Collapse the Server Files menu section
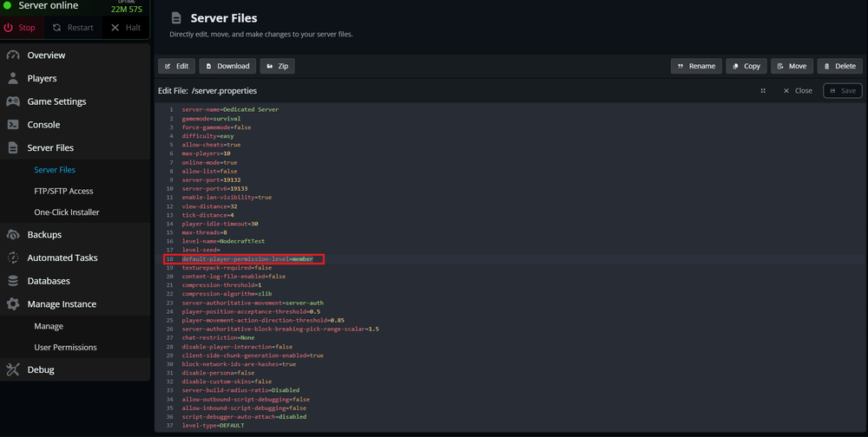The width and height of the screenshot is (868, 437). (50, 148)
